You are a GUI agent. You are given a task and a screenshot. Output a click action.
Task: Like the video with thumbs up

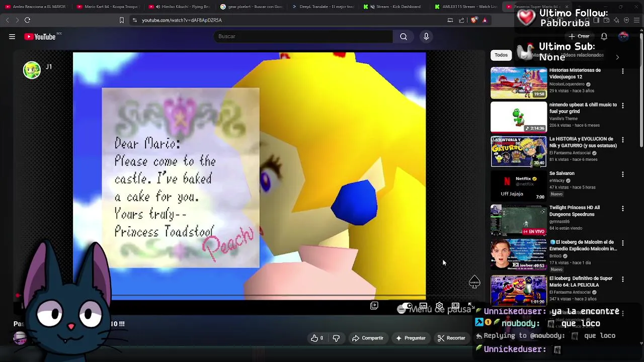[317, 338]
